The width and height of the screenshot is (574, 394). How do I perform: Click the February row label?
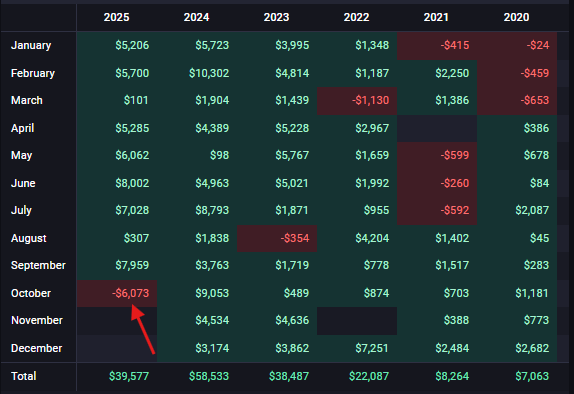33,73
